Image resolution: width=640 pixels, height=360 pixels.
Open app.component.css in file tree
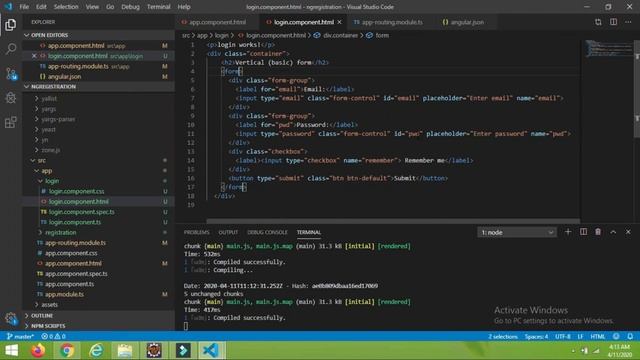(x=71, y=253)
